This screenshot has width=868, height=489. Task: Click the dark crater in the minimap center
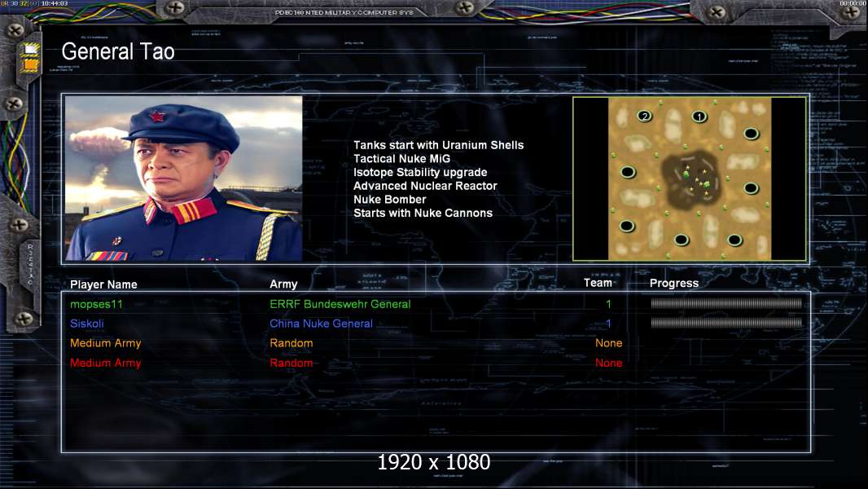690,180
